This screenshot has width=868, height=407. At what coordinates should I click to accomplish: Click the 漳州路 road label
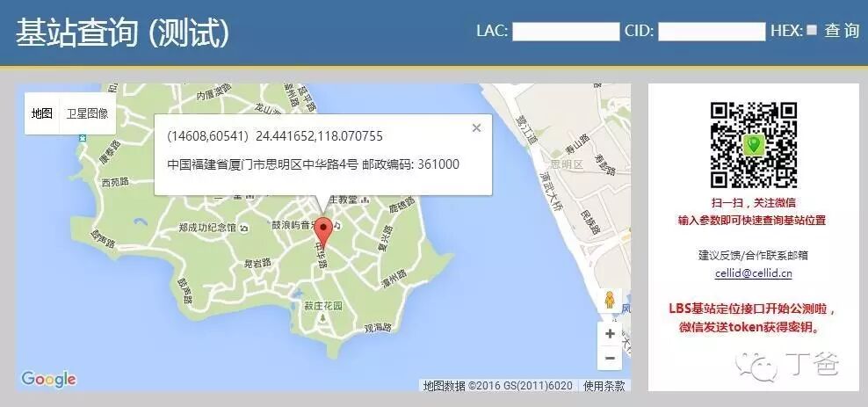pyautogui.click(x=394, y=279)
